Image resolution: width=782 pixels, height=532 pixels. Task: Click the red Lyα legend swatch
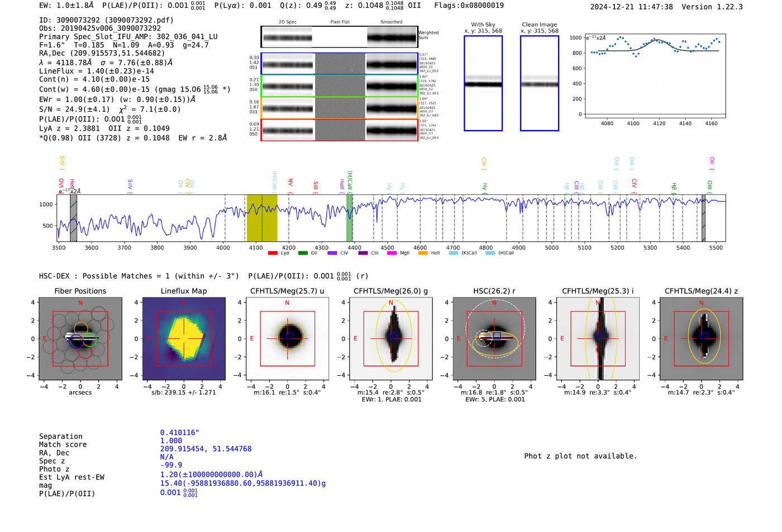(273, 253)
